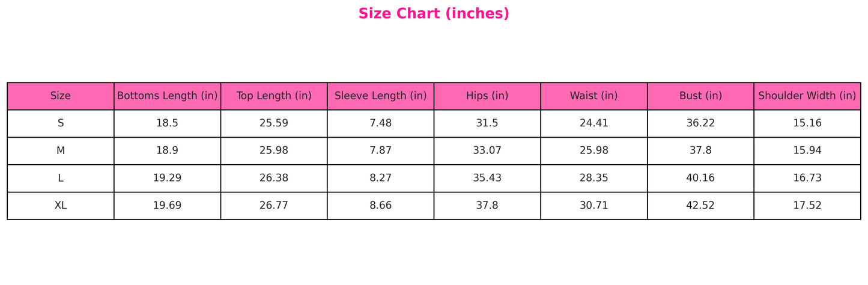Click the 33.07 hips value cell

point(487,151)
